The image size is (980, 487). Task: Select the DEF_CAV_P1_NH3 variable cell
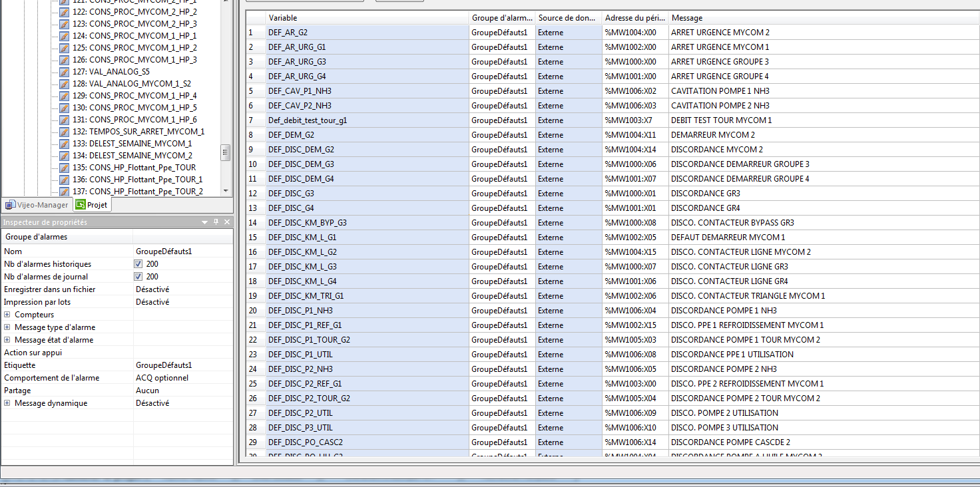pos(367,91)
